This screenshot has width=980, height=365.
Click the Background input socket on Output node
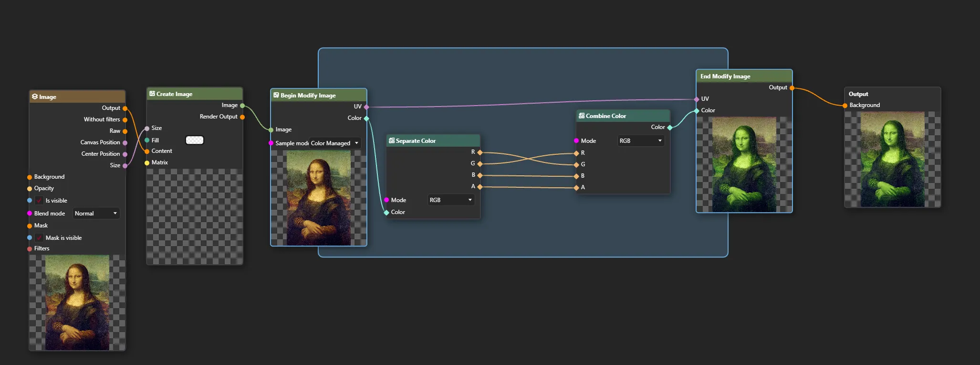[x=845, y=106]
